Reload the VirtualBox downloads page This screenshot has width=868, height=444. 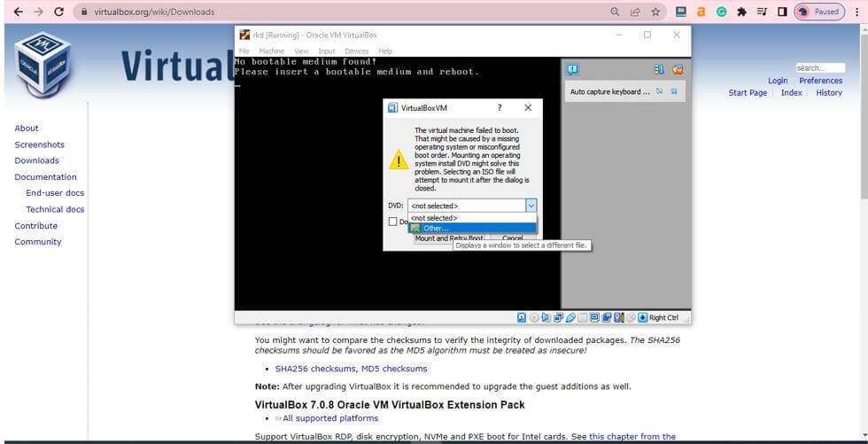[x=59, y=12]
